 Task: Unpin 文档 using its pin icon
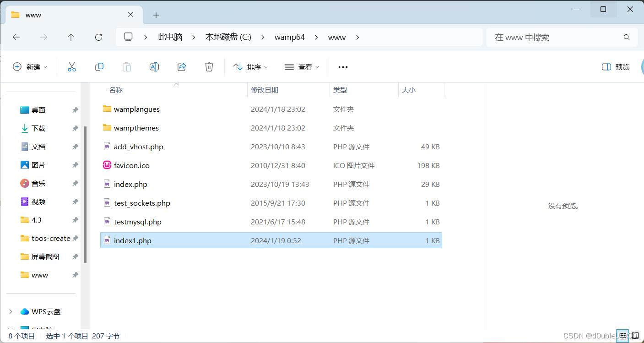point(75,147)
